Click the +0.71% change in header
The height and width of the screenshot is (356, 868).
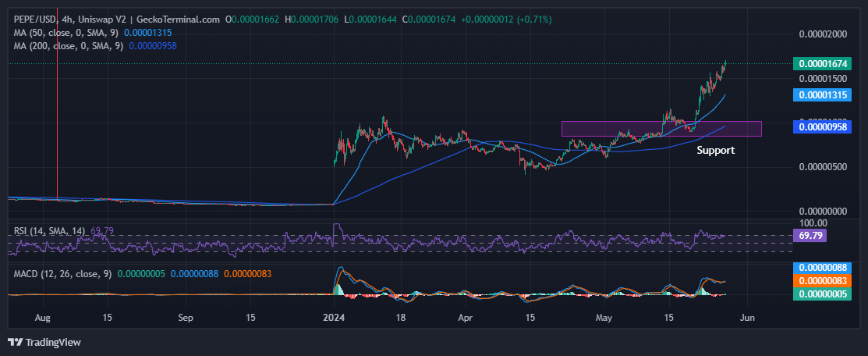click(x=533, y=20)
